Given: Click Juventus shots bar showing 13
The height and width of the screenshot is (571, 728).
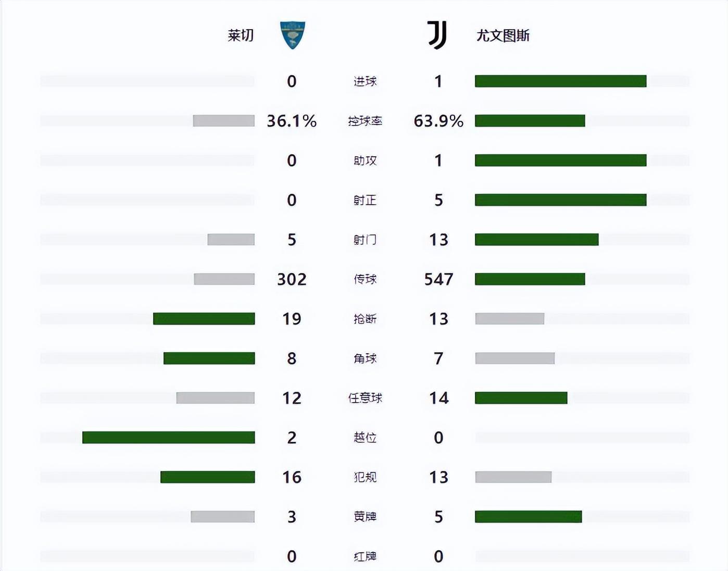Looking at the screenshot, I should pos(536,240).
